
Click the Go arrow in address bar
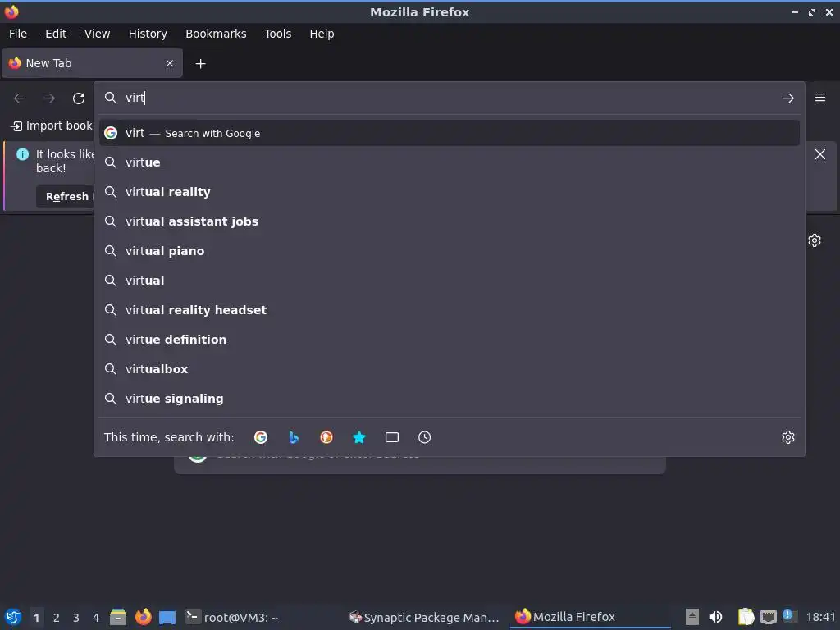point(788,98)
